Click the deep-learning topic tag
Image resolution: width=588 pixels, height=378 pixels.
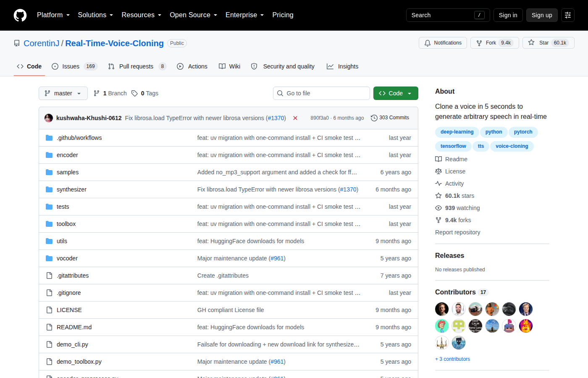[x=457, y=132]
